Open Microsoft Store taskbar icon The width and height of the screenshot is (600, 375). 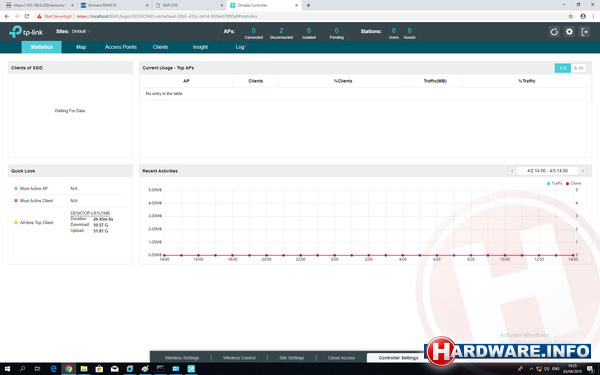(99, 369)
